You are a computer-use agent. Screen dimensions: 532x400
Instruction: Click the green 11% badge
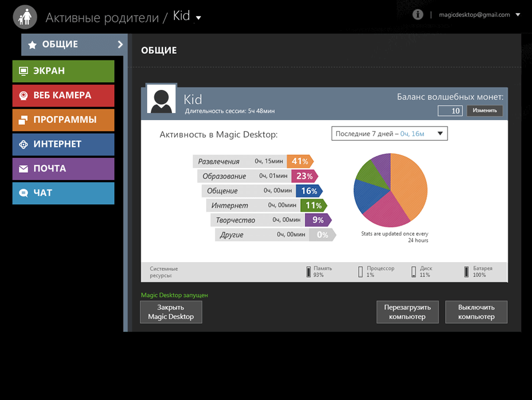313,205
